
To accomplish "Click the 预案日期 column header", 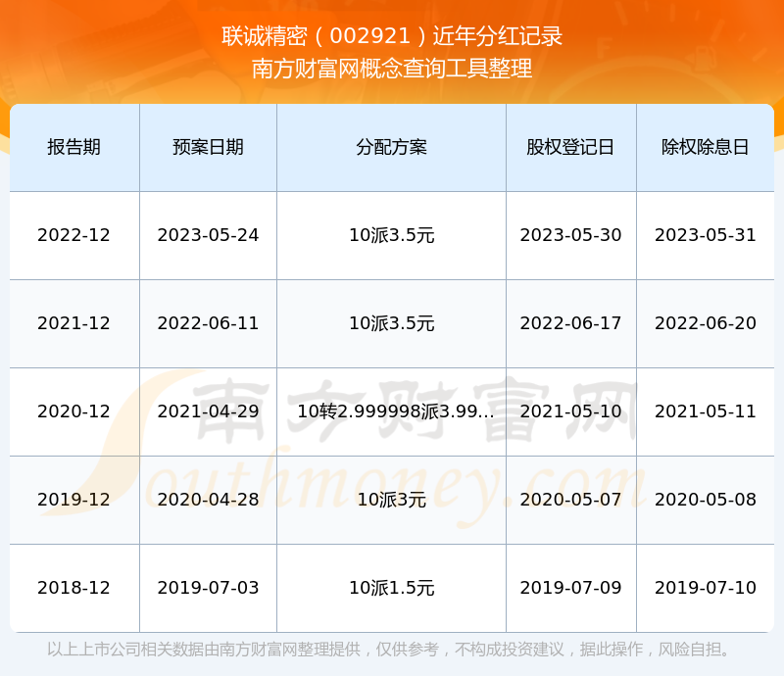I will pos(208,147).
